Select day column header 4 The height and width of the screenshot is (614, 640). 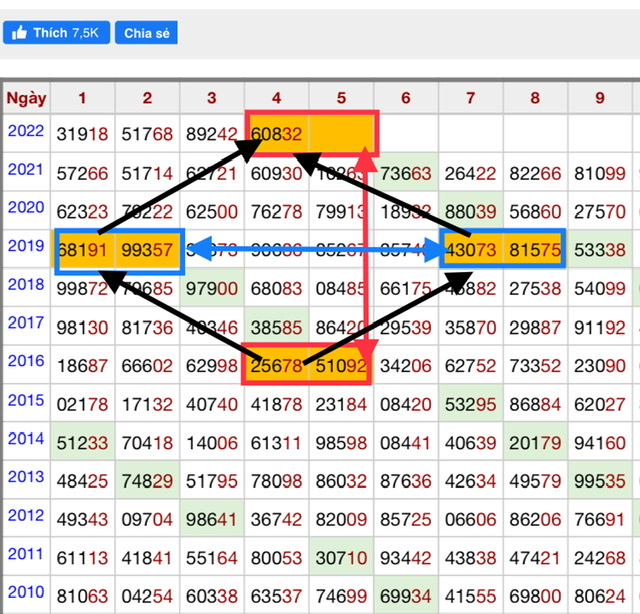pyautogui.click(x=277, y=98)
